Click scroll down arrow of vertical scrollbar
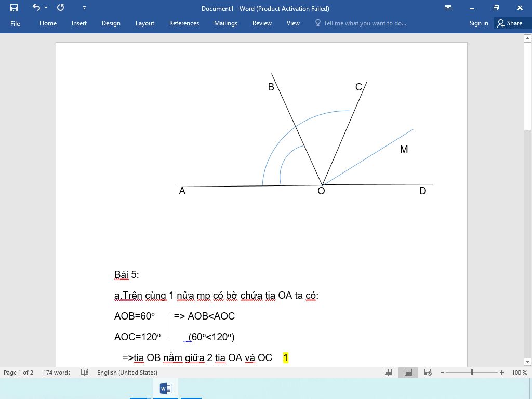532x399 pixels. [527, 362]
